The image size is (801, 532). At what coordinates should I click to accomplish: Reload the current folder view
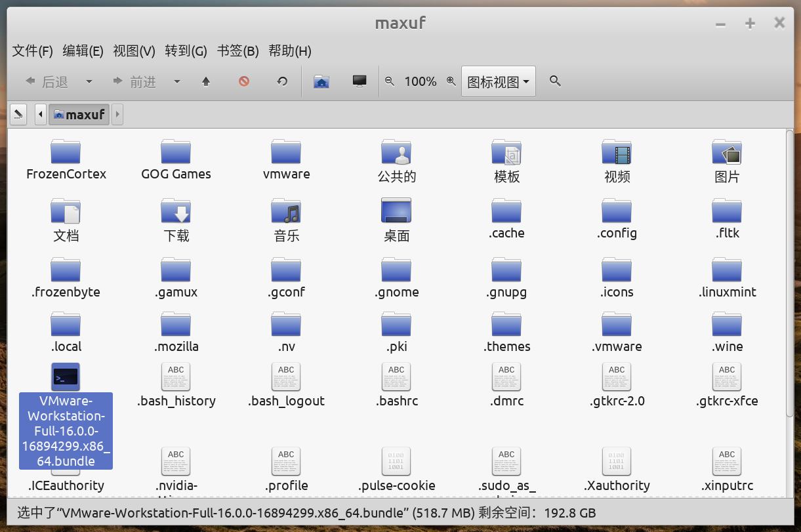click(x=282, y=81)
